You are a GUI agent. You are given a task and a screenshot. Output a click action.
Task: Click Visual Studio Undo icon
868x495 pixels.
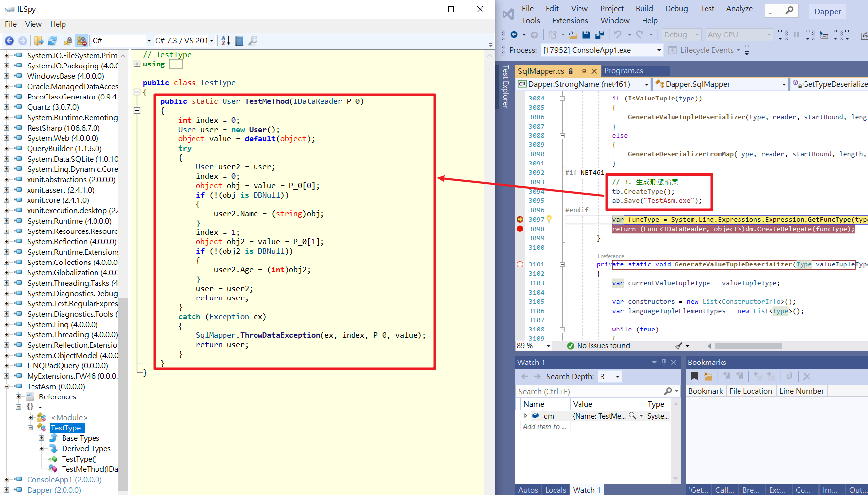(x=617, y=34)
